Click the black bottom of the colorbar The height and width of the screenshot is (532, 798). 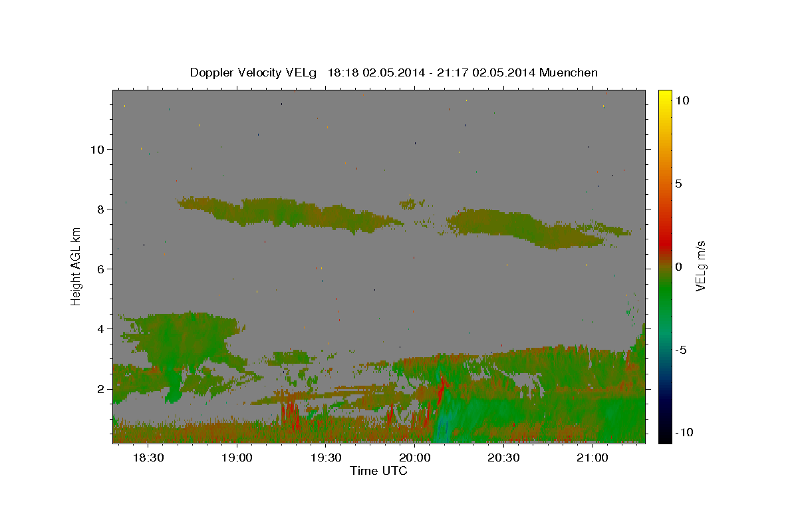pyautogui.click(x=664, y=435)
